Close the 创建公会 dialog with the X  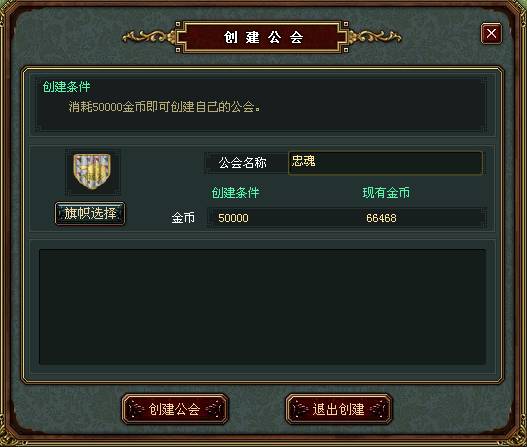tap(491, 33)
